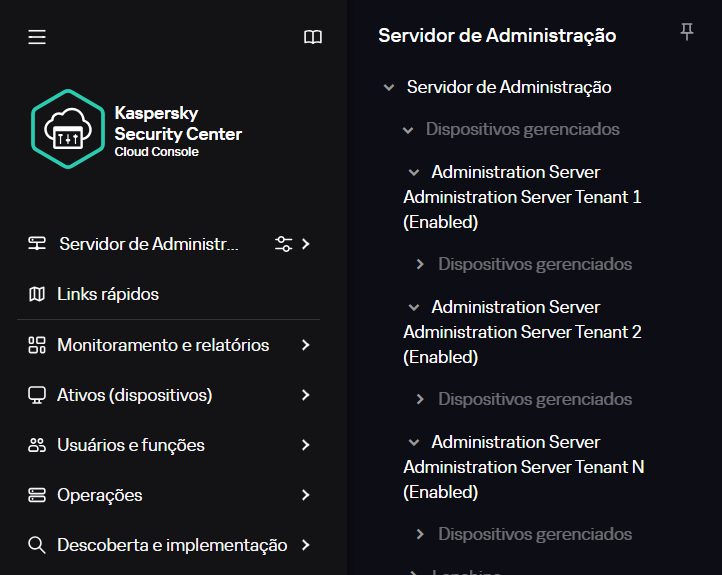Screen dimensions: 722x575
Task: Click the Ativos (dispositivos) monitor icon
Action: [x=37, y=395]
